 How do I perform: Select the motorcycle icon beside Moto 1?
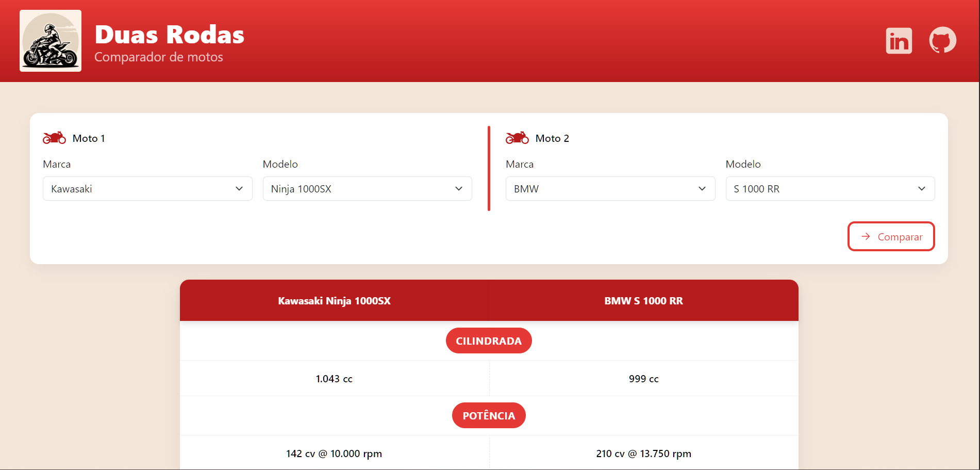tap(54, 137)
